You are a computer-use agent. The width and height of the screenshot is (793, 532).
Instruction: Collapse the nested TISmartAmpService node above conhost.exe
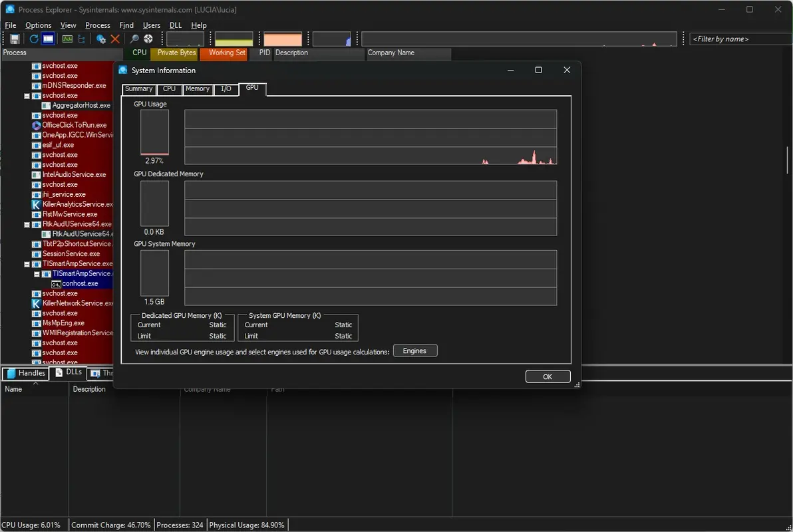(x=37, y=274)
